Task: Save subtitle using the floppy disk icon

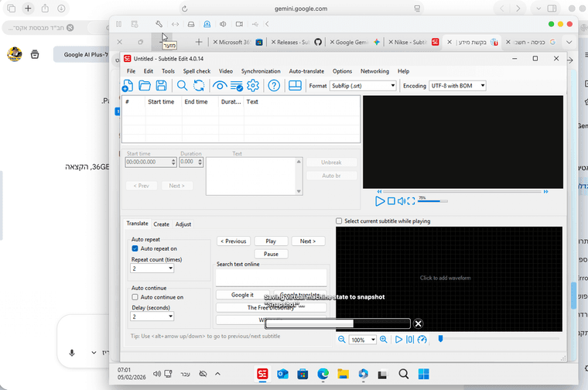Action: (x=161, y=86)
